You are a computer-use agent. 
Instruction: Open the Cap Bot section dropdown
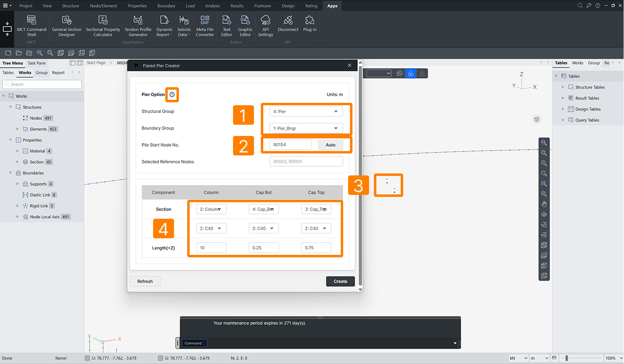click(264, 209)
